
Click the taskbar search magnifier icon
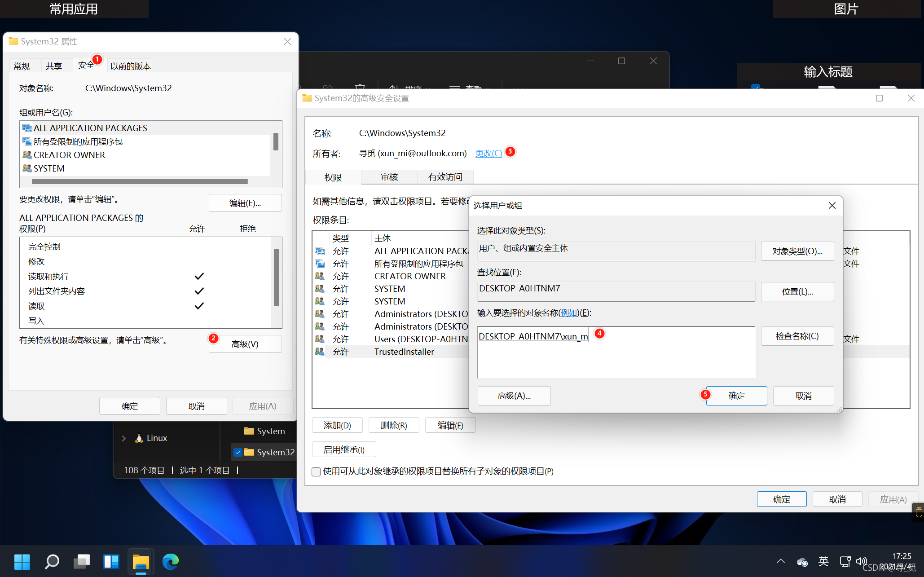click(52, 562)
